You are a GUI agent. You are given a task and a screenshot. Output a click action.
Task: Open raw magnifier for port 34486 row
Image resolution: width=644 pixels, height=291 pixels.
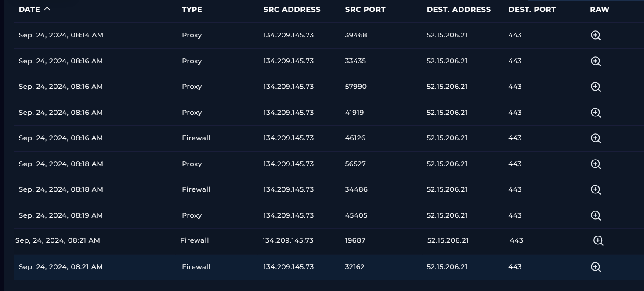point(596,189)
